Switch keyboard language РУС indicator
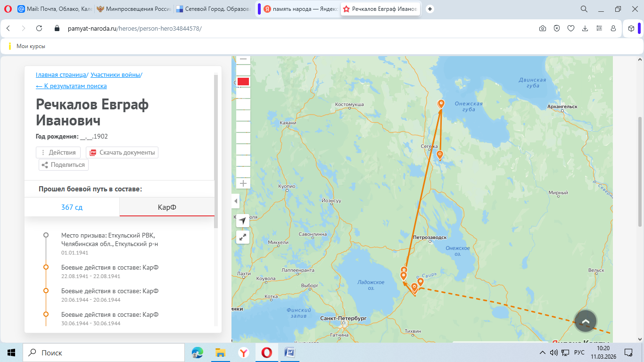 [579, 353]
